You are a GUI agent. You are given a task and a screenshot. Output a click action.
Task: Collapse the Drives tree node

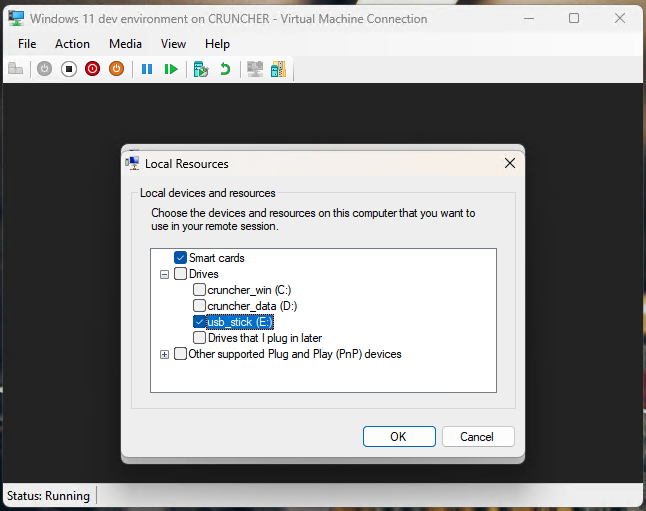click(x=165, y=274)
